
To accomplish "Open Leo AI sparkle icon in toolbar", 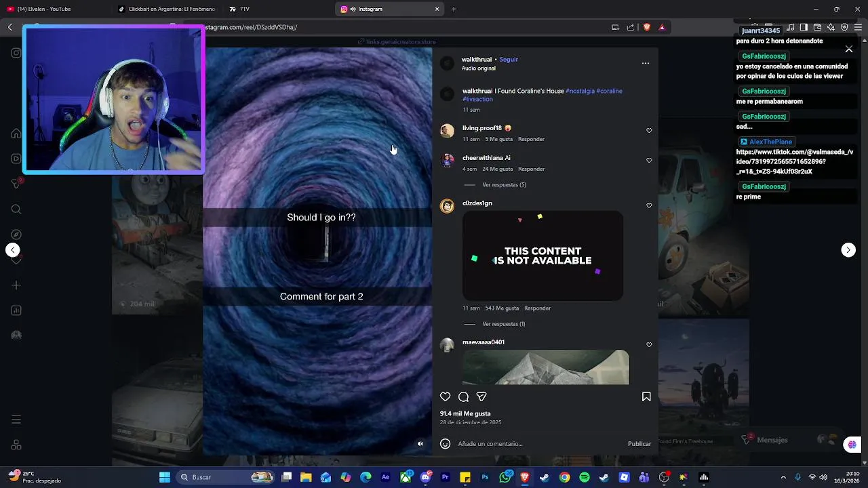I will [x=831, y=27].
